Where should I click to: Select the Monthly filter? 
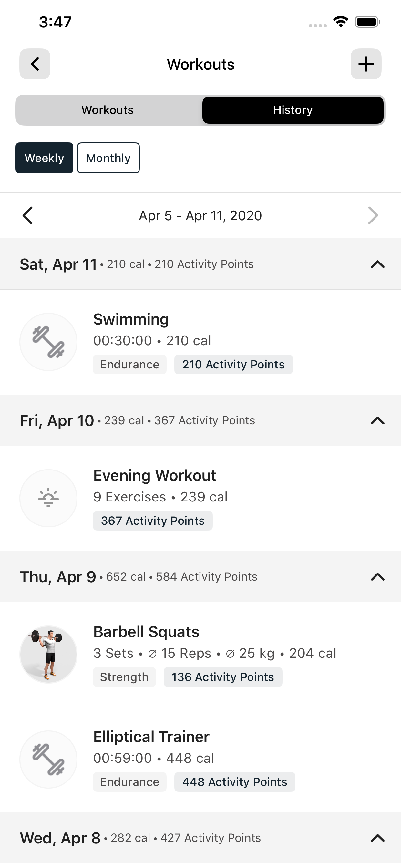pos(108,158)
